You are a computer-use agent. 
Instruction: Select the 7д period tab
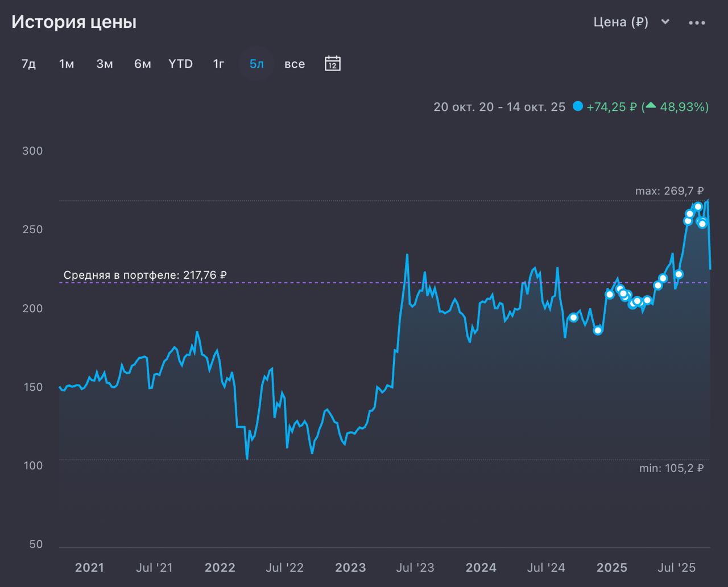pyautogui.click(x=28, y=64)
